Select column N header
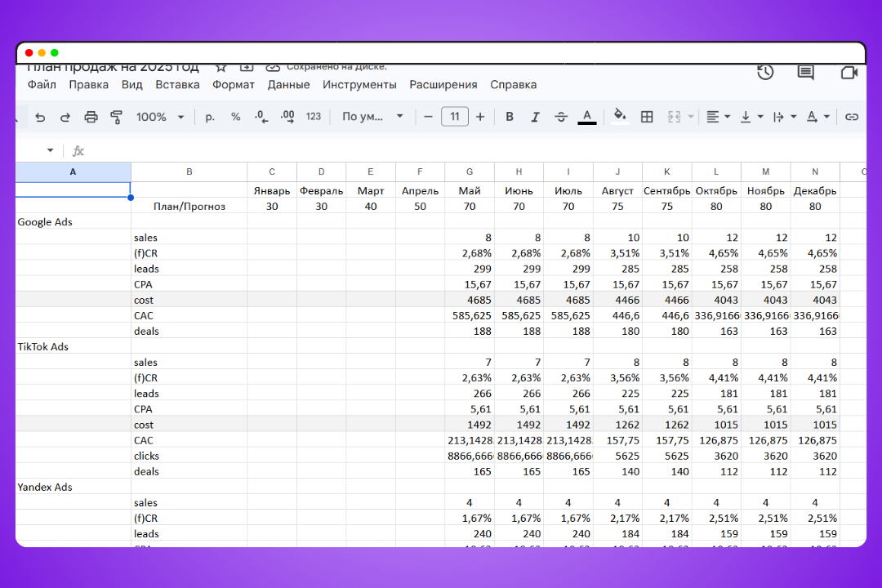 (815, 171)
